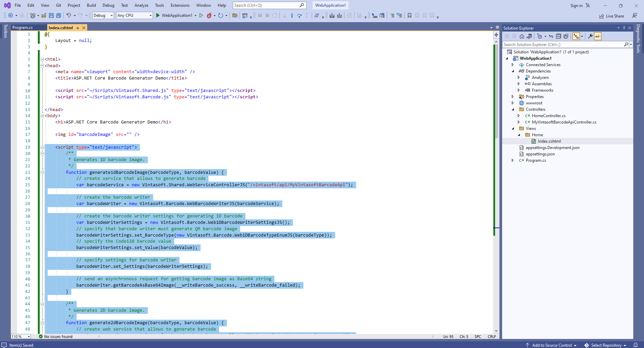Switch to the Program.cs editor tab
644x348 pixels.
coord(22,28)
